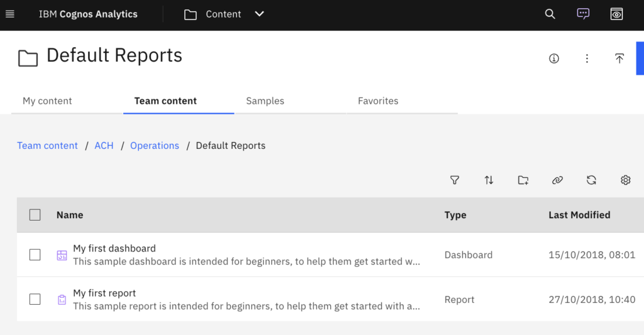Switch to the Samples tab
This screenshot has height=335, width=644.
tap(265, 101)
